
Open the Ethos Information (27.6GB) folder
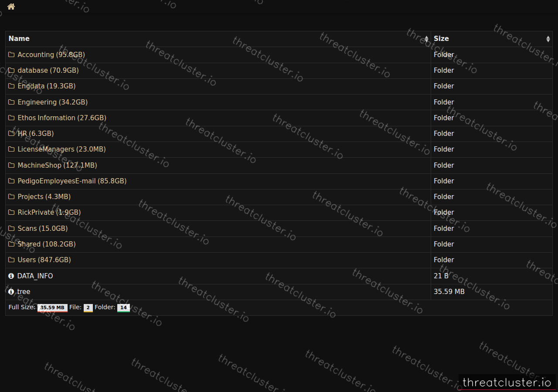pos(62,118)
